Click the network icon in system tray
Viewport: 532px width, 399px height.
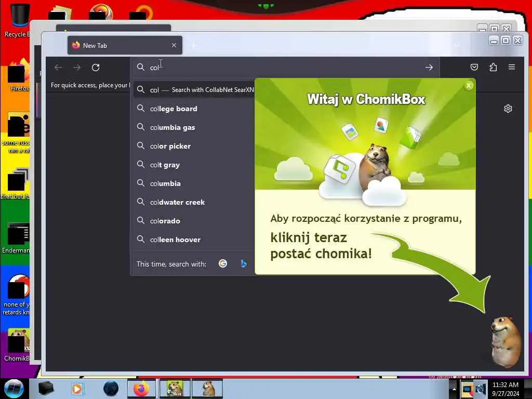click(x=468, y=389)
